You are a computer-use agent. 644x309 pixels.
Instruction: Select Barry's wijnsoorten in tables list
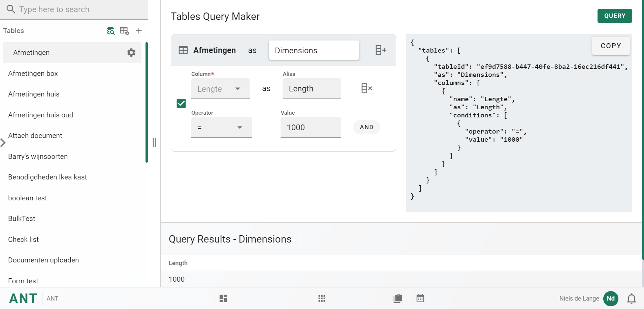point(38,157)
